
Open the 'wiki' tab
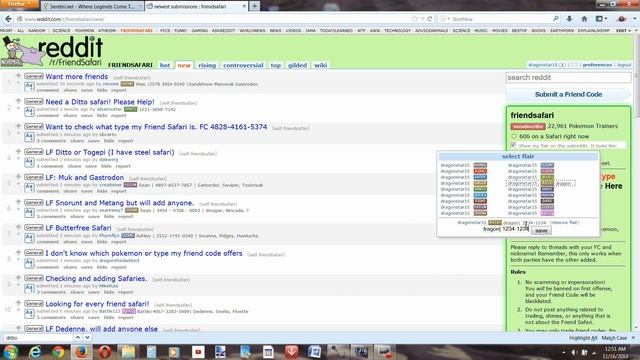coord(320,65)
